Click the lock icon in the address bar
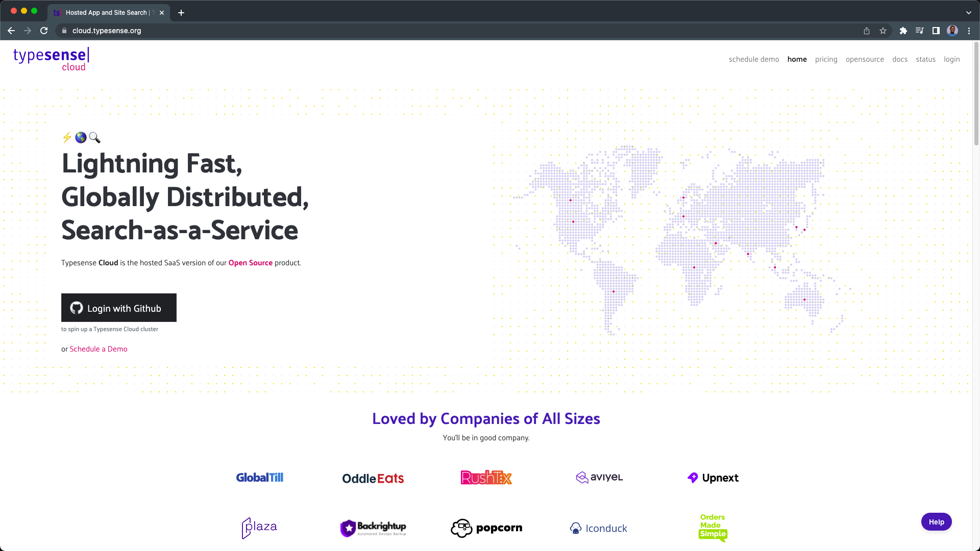Screen dimensions: 980x551 64,31
